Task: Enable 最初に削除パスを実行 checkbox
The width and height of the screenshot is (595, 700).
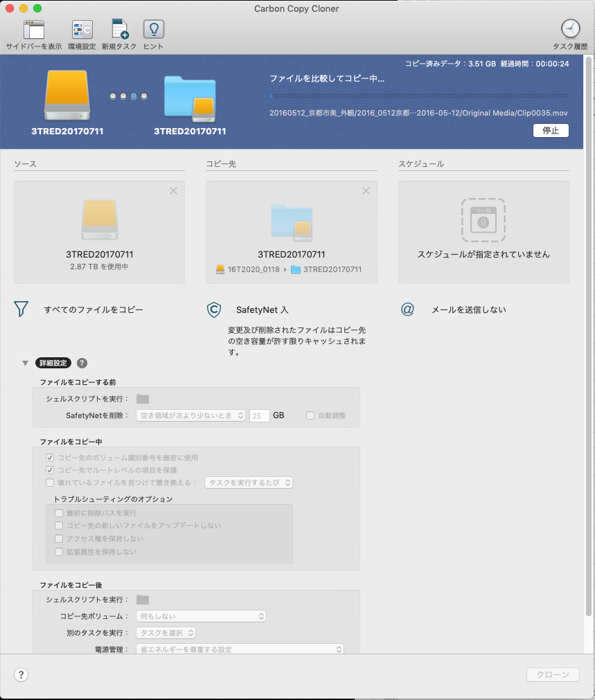Action: (x=59, y=513)
